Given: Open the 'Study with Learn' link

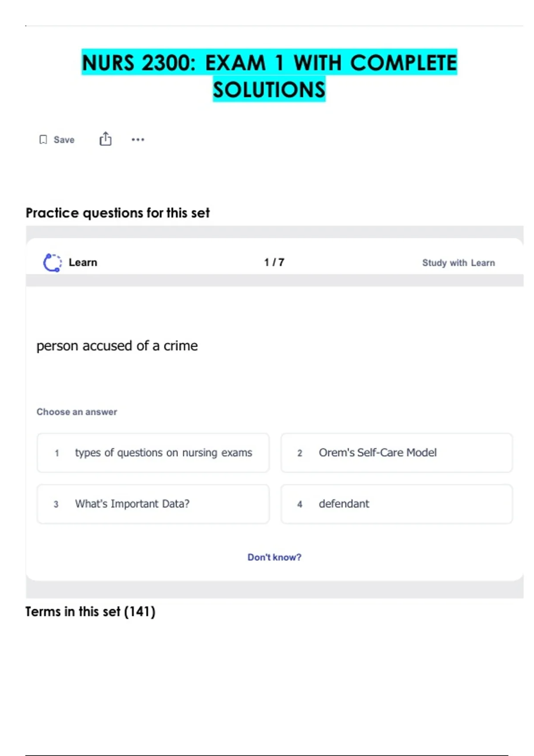Looking at the screenshot, I should tap(458, 263).
